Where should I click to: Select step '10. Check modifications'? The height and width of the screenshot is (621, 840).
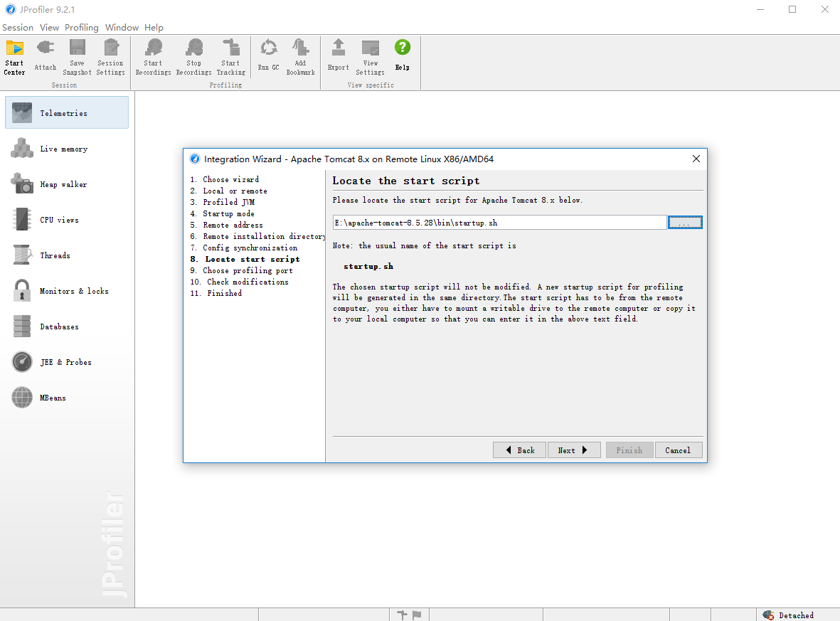[x=240, y=282]
